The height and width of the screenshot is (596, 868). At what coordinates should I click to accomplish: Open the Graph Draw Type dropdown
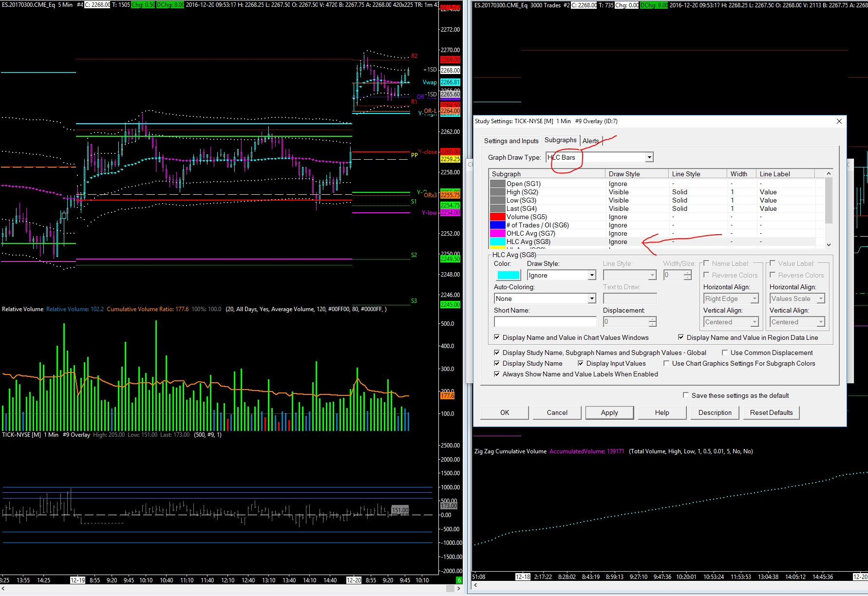tap(649, 157)
